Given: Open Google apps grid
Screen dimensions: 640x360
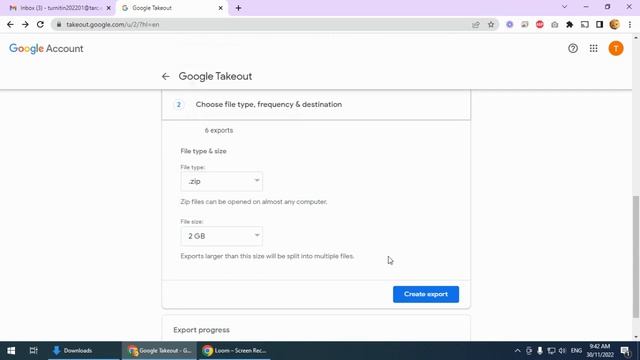Looking at the screenshot, I should (x=593, y=49).
